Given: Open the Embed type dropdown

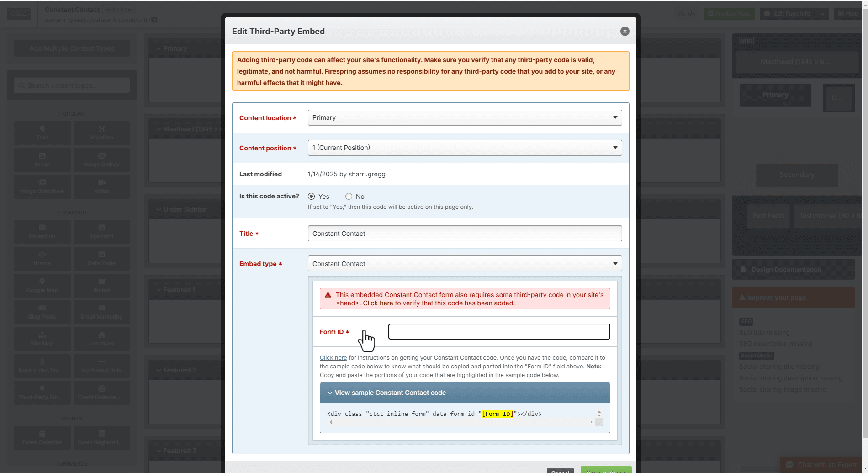Looking at the screenshot, I should [x=465, y=264].
